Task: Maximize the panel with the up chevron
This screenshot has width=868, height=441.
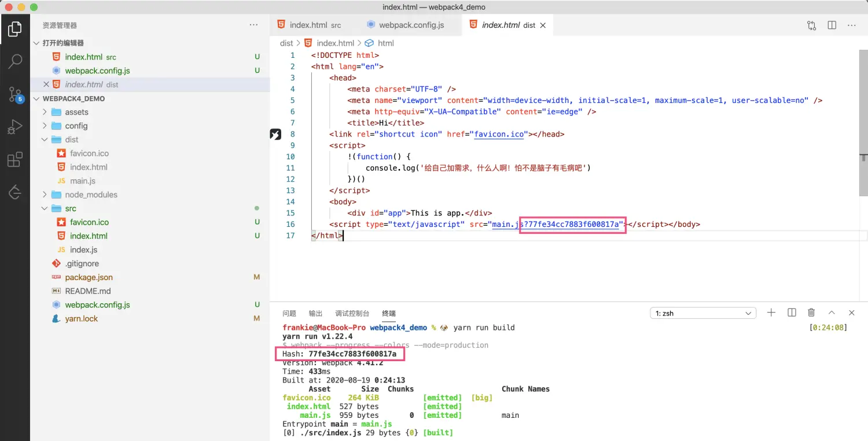Action: (x=832, y=313)
